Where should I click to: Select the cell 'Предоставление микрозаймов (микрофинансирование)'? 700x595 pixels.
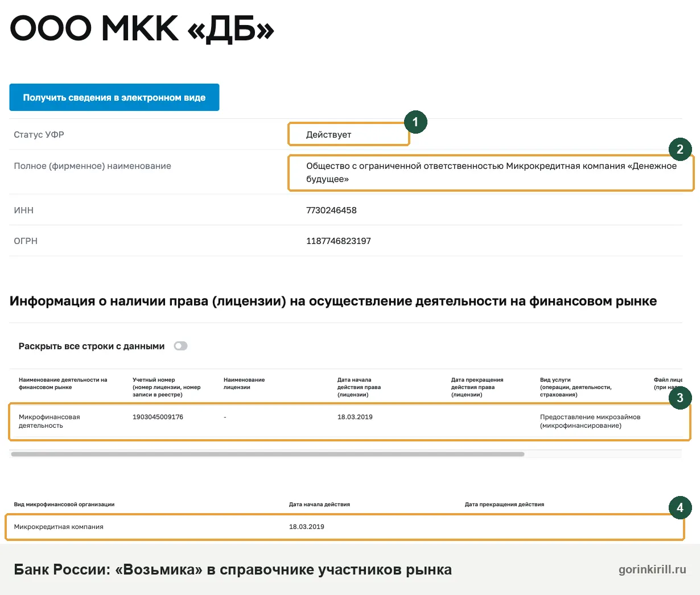tap(590, 421)
